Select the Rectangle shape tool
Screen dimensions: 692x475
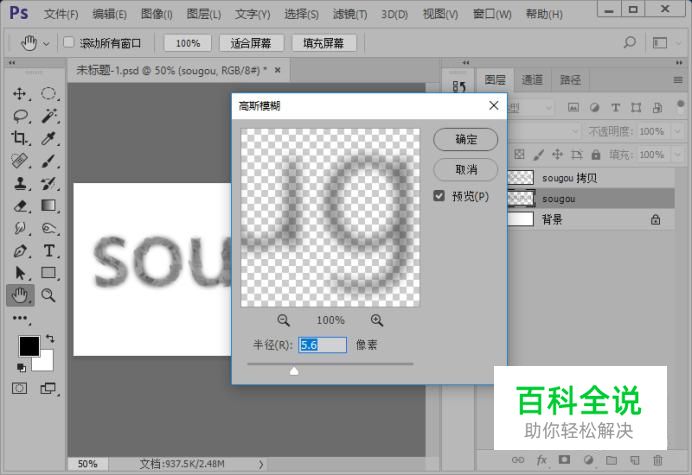[x=49, y=273]
